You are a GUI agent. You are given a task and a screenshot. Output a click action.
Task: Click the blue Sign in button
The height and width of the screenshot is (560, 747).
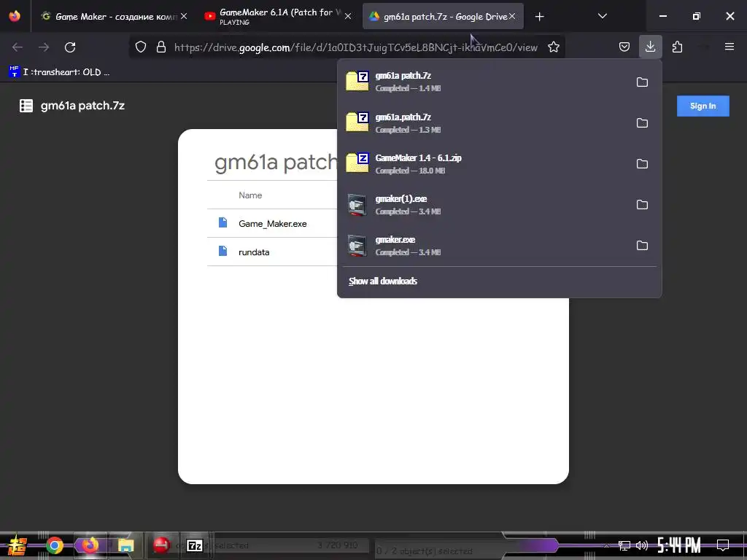point(703,106)
